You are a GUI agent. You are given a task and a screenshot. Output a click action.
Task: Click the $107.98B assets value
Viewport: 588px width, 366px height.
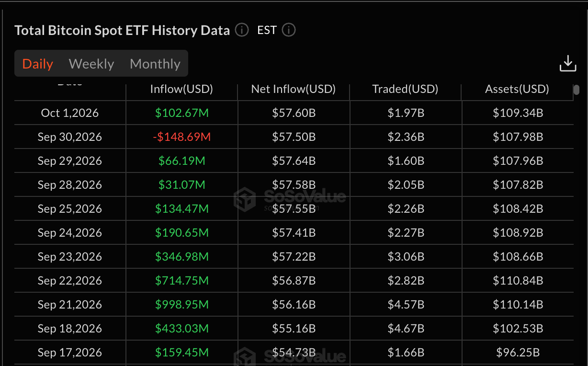(518, 137)
